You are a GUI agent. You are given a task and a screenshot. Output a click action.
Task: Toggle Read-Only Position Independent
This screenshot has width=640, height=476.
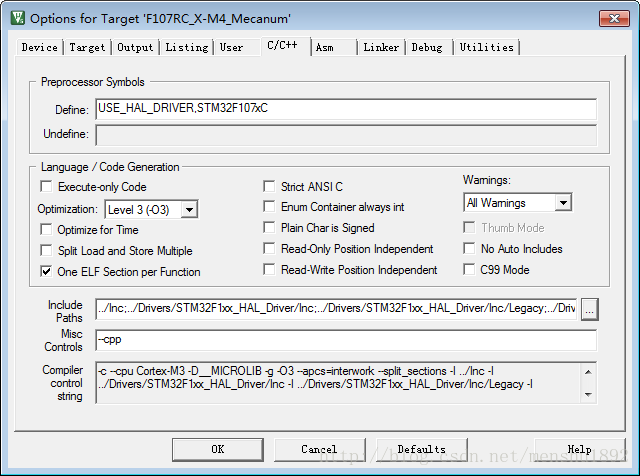[269, 249]
